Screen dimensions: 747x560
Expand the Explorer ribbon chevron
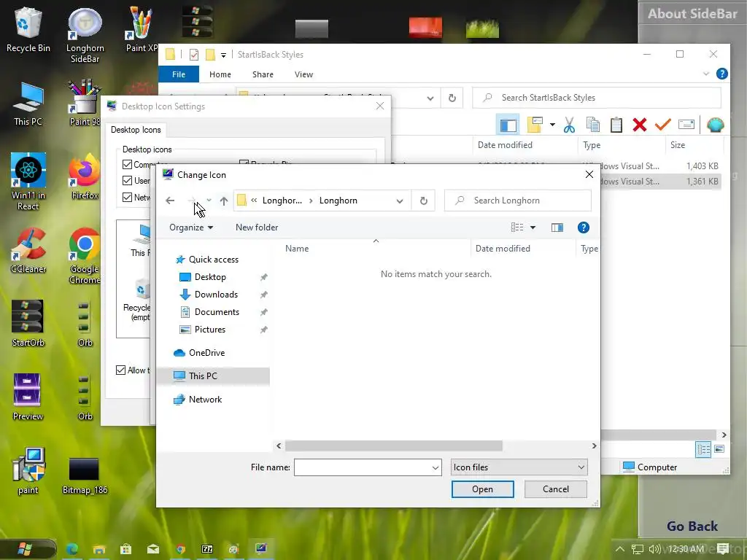click(706, 74)
